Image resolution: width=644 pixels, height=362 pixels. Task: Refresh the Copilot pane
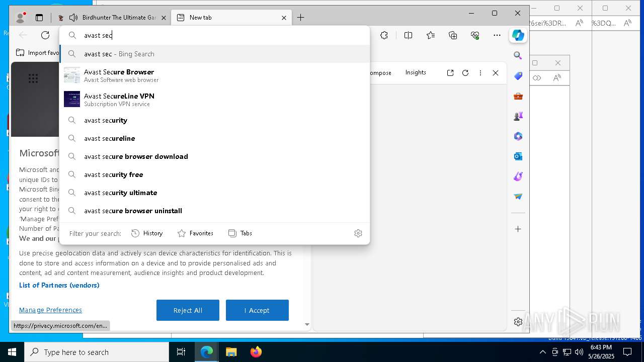465,73
